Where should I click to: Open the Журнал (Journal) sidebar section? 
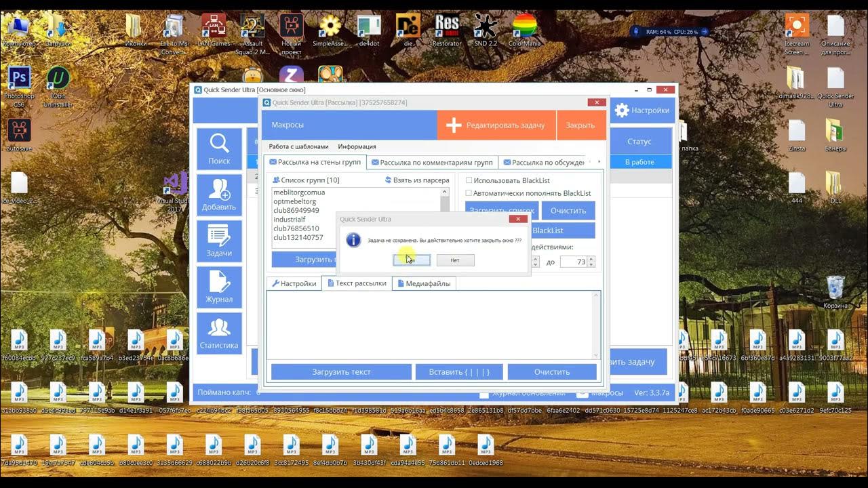[x=219, y=287]
